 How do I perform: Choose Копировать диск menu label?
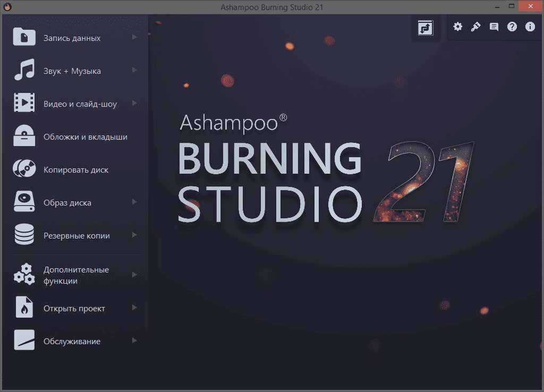[76, 170]
